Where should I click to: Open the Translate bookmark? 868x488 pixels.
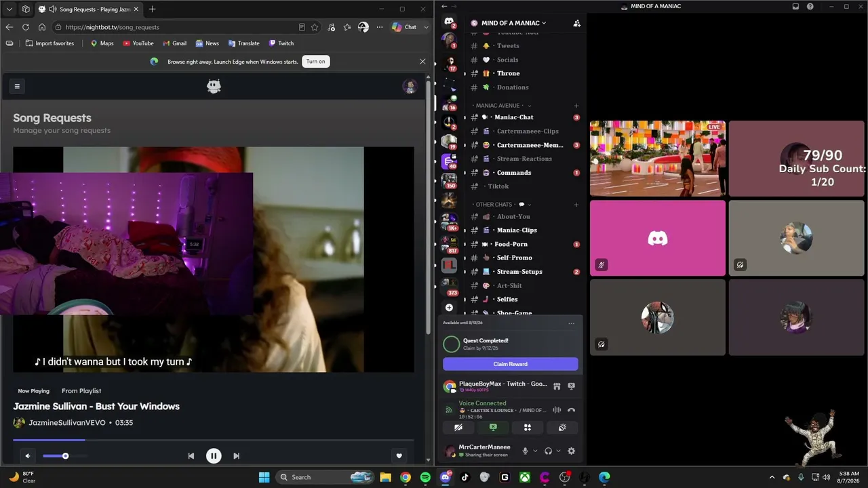244,43
